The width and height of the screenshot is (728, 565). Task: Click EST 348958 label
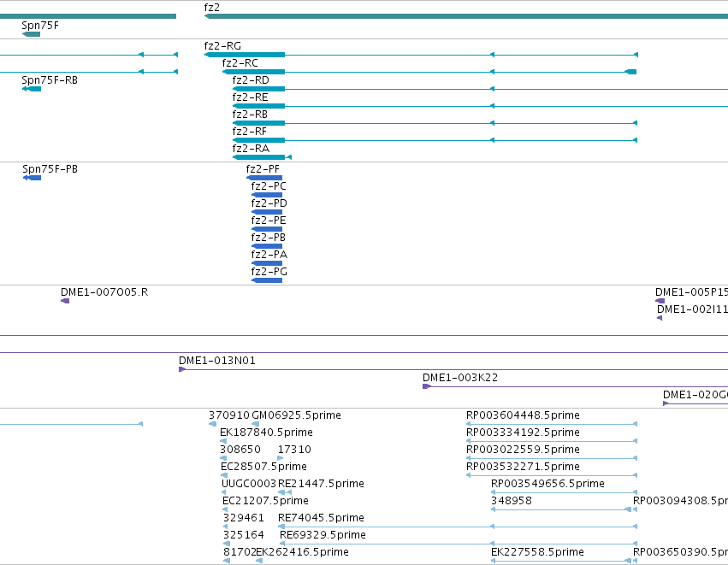512,502
